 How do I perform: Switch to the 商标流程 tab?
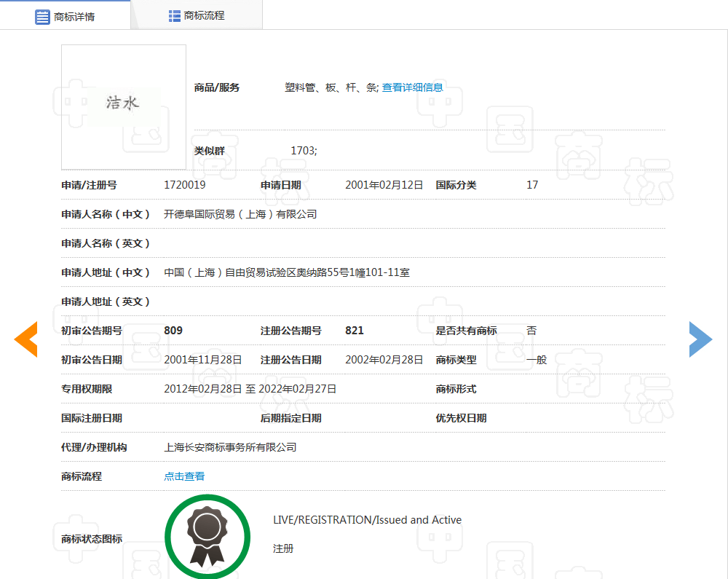click(x=197, y=16)
